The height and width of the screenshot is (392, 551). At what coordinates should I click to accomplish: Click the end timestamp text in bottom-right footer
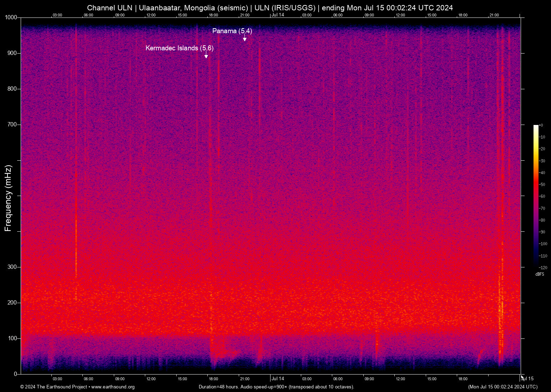(x=502, y=387)
